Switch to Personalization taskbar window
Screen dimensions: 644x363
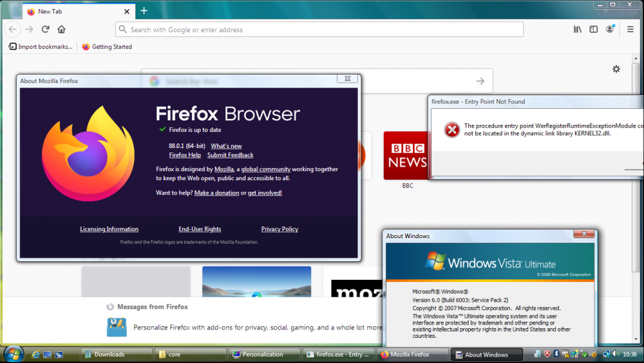264,355
